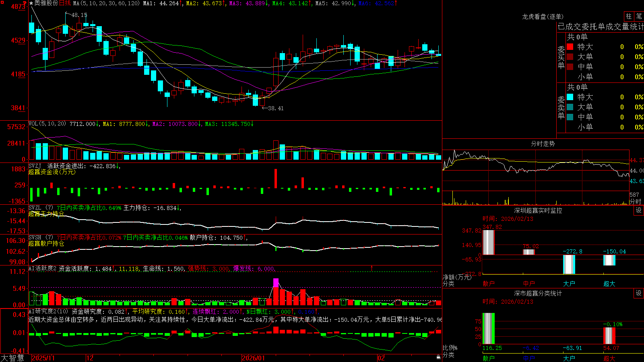Click the red 日线 period label
This screenshot has width=644, height=362.
[x=65, y=3]
